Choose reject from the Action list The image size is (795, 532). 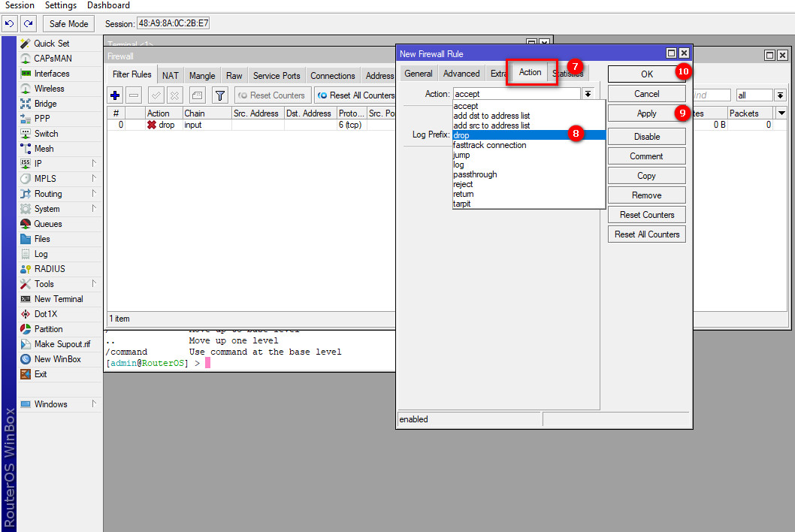[x=463, y=184]
